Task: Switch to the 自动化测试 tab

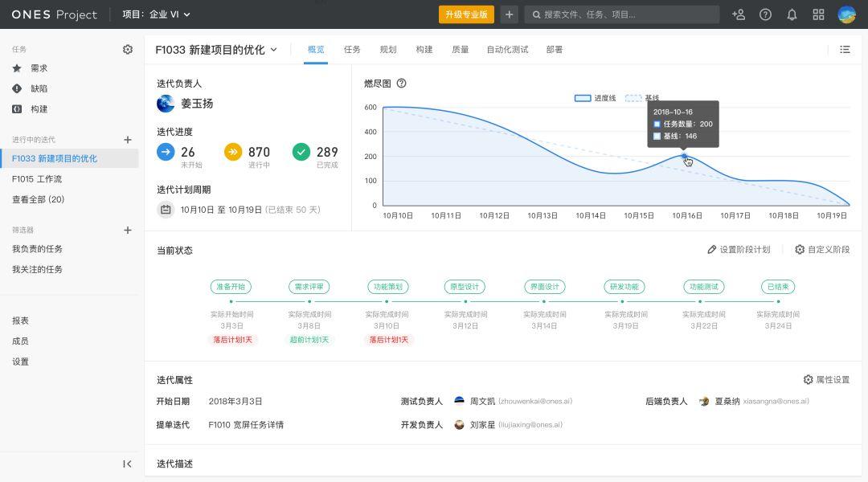Action: (507, 49)
